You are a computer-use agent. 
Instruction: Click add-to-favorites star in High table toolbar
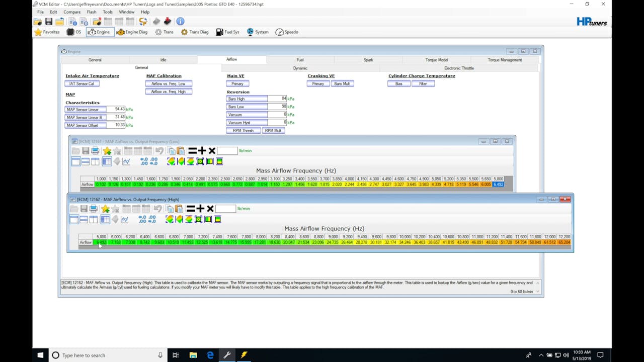coord(105,209)
